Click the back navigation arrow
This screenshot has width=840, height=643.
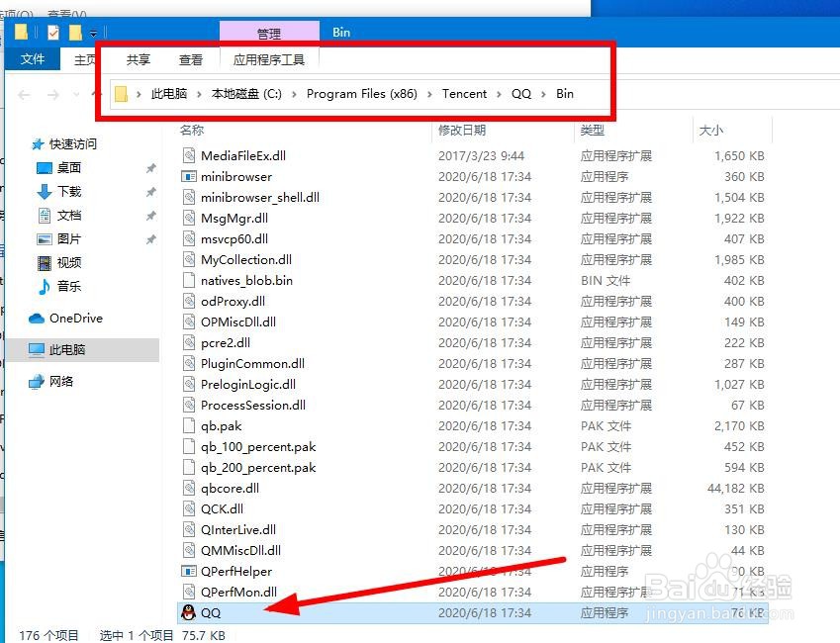pos(24,95)
